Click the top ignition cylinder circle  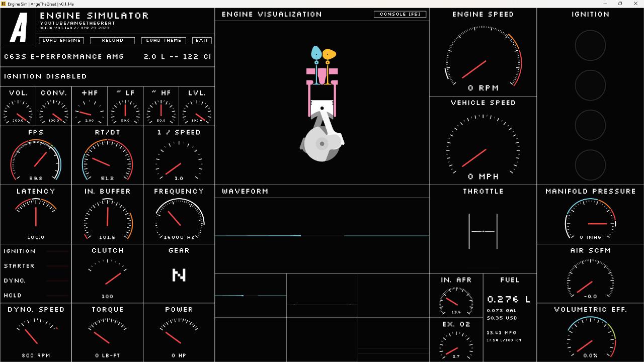point(590,45)
